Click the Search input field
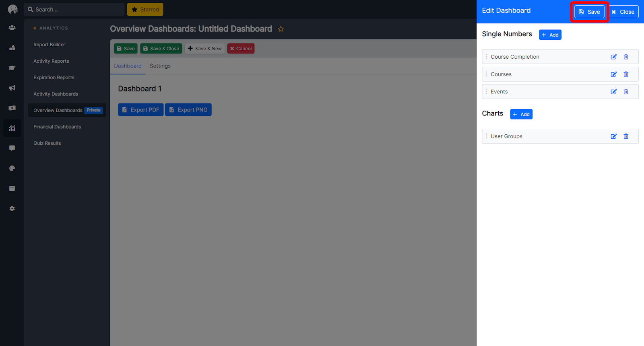The width and height of the screenshot is (644, 346). pyautogui.click(x=74, y=9)
